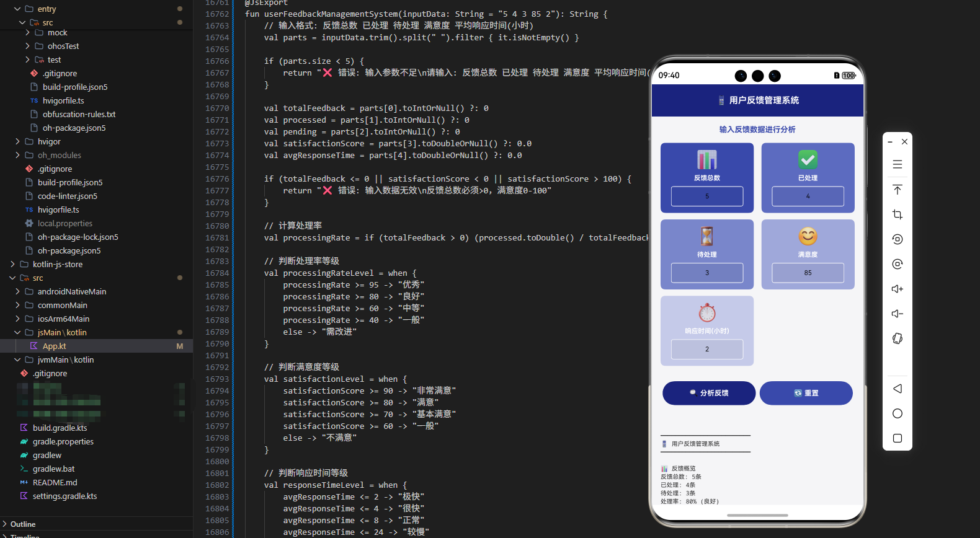Edit the 已处理 input showing 4
This screenshot has height=538, width=980.
pos(808,196)
